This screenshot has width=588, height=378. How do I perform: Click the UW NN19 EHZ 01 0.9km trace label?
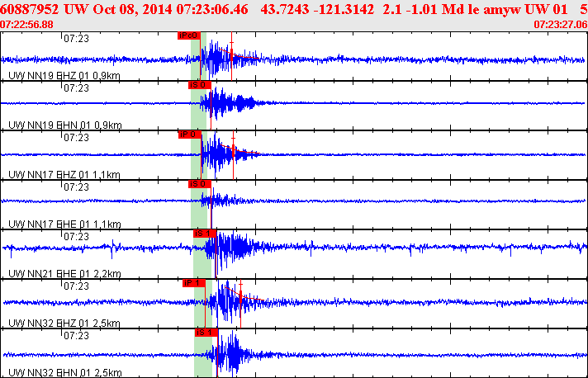point(64,75)
